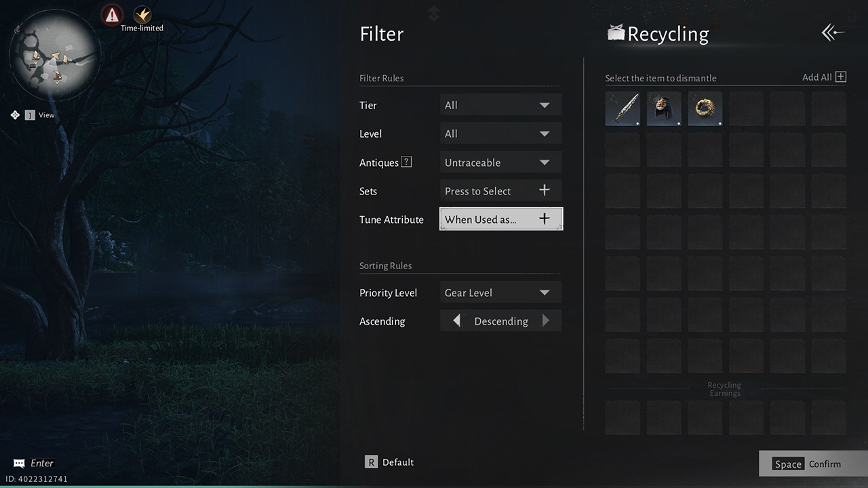
Task: Click the compass icon beside View
Action: pyautogui.click(x=15, y=115)
